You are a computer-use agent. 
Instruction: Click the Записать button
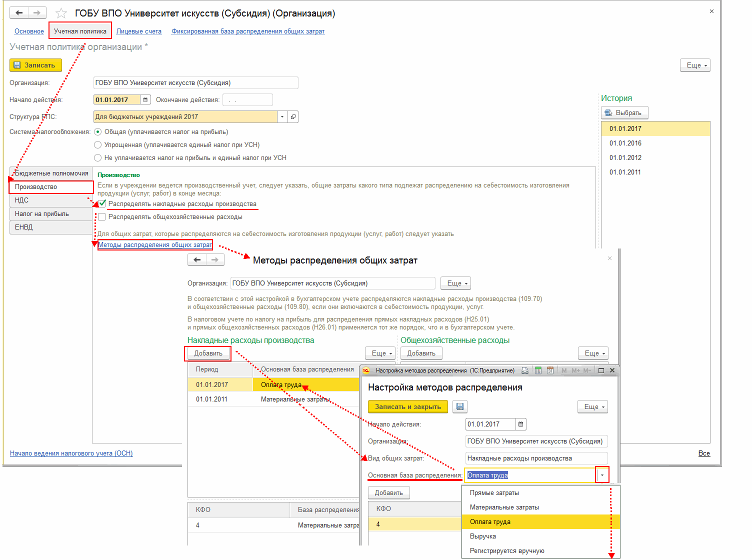pyautogui.click(x=35, y=65)
